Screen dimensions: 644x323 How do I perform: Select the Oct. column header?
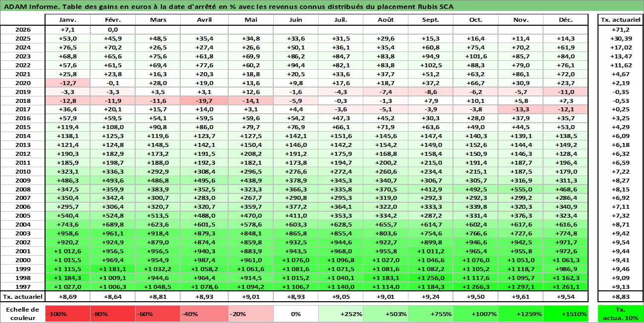[x=476, y=20]
